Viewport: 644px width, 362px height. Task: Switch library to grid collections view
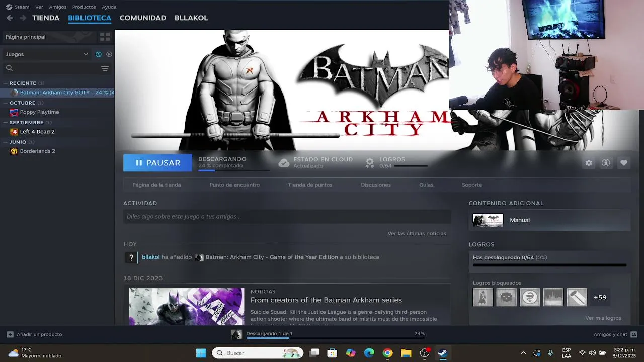[x=105, y=37]
